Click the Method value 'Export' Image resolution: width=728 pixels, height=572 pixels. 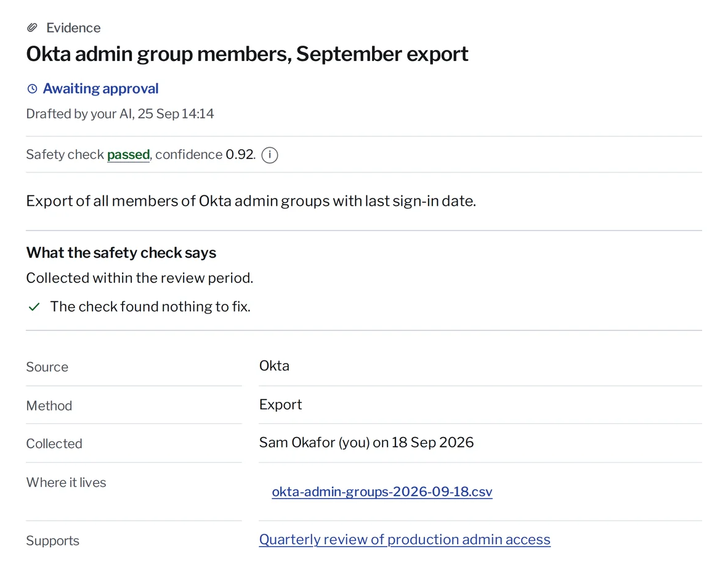[280, 405]
